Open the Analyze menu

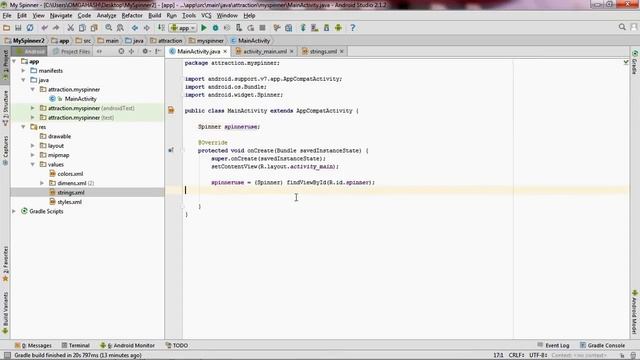[x=106, y=16]
